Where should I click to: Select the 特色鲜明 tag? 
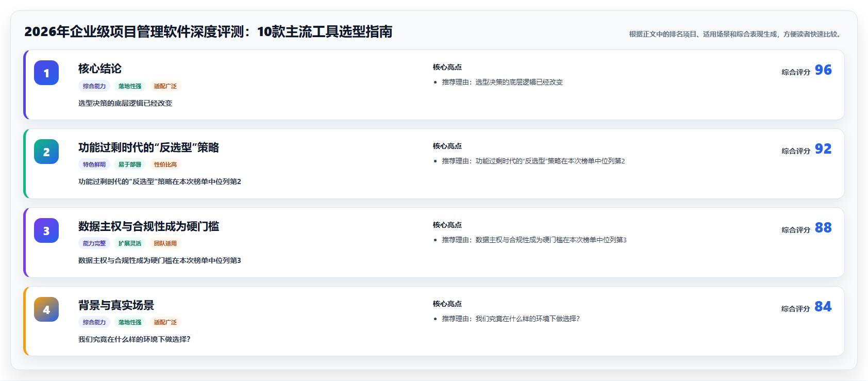point(94,164)
